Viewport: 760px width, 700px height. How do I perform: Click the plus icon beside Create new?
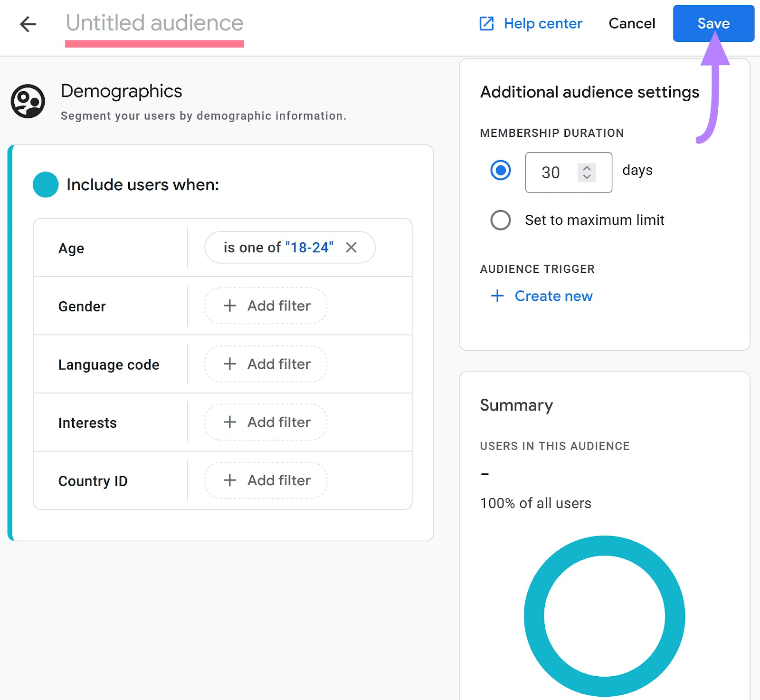496,296
